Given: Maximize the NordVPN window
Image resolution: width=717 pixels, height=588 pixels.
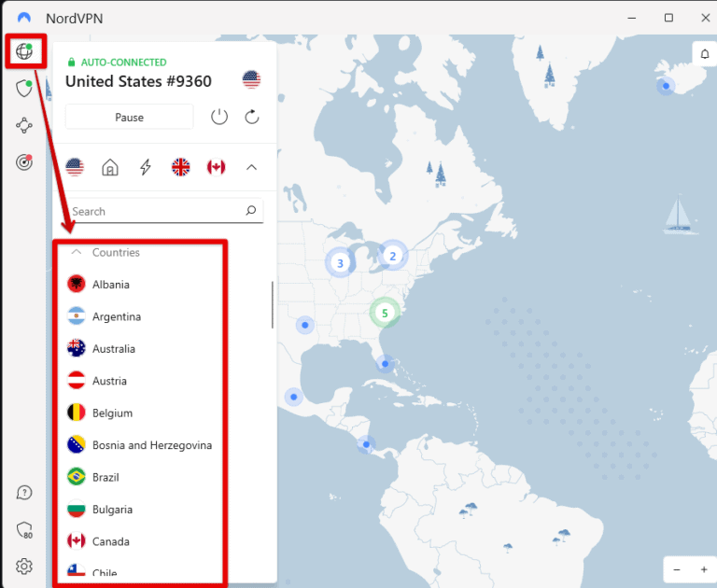Looking at the screenshot, I should (668, 18).
